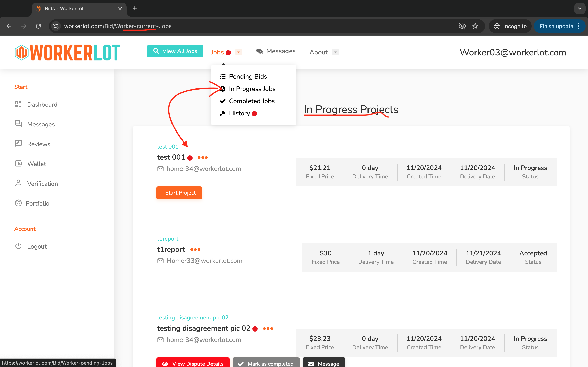This screenshot has width=588, height=367.
Task: Click the t1report project link
Action: click(168, 238)
